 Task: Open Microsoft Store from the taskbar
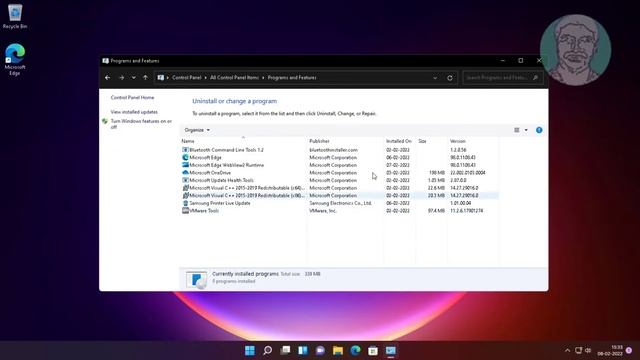point(373,350)
